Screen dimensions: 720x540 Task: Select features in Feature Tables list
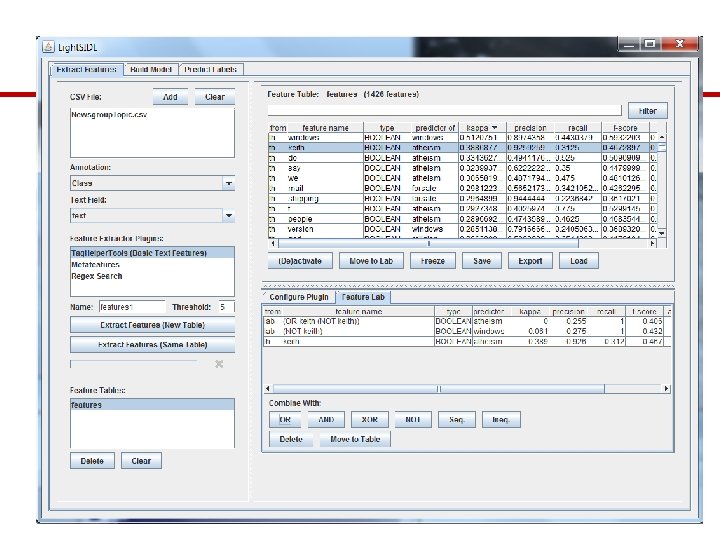[152, 405]
